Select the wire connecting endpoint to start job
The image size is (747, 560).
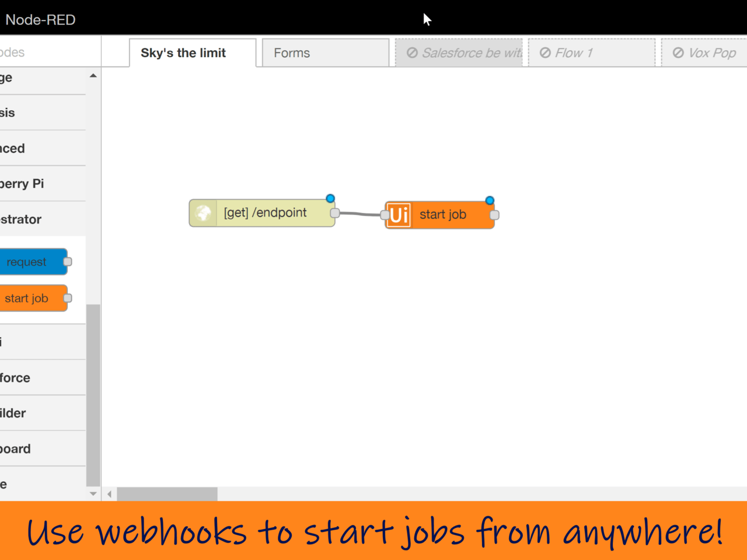pyautogui.click(x=359, y=214)
